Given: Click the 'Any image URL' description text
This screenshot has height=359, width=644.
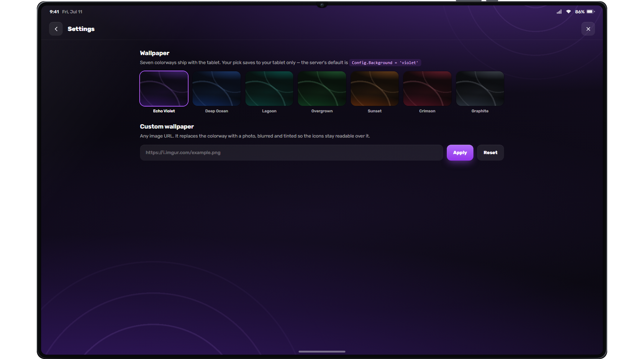Looking at the screenshot, I should (255, 136).
